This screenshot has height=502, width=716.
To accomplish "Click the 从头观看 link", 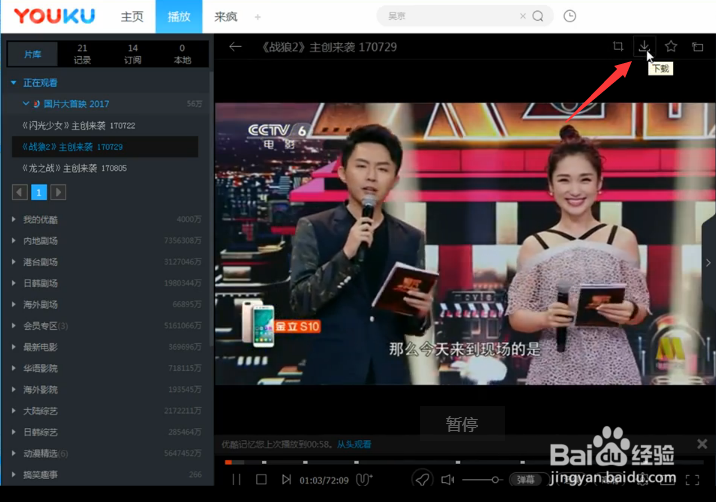I will 354,444.
